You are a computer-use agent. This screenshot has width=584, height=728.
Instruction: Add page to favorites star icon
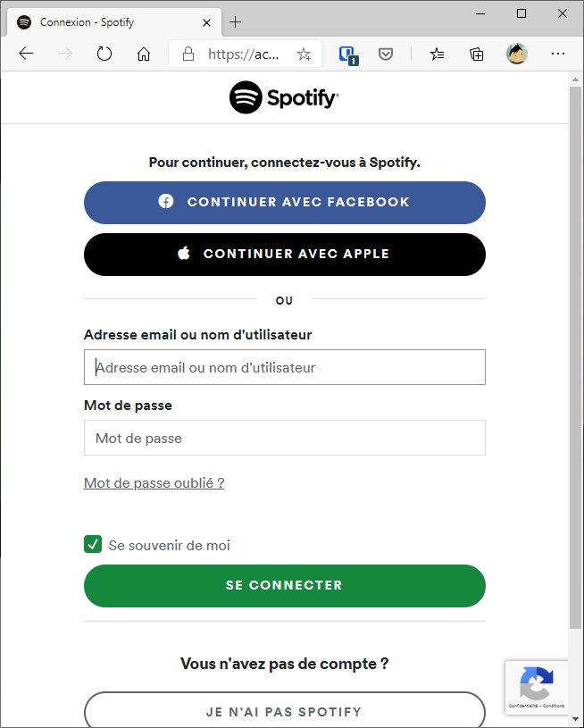pos(304,54)
